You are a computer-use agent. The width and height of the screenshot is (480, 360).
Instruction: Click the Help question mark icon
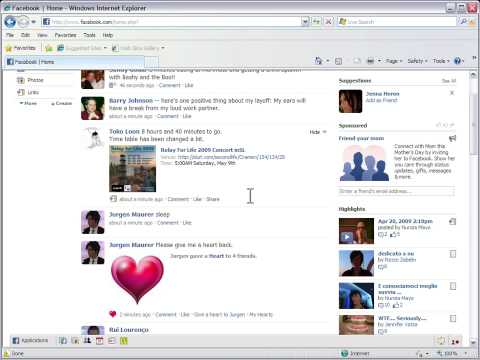(x=457, y=61)
